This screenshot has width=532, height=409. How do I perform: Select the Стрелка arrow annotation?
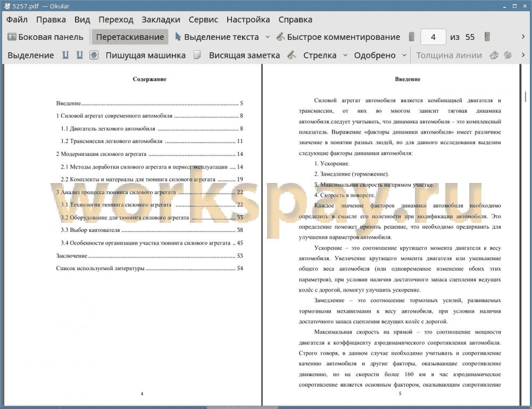(320, 55)
